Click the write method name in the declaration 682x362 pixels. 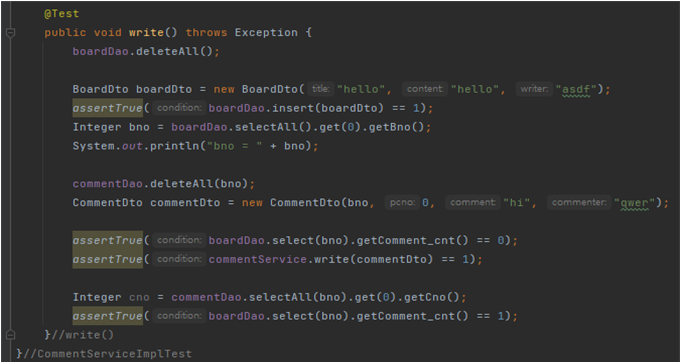[146, 33]
